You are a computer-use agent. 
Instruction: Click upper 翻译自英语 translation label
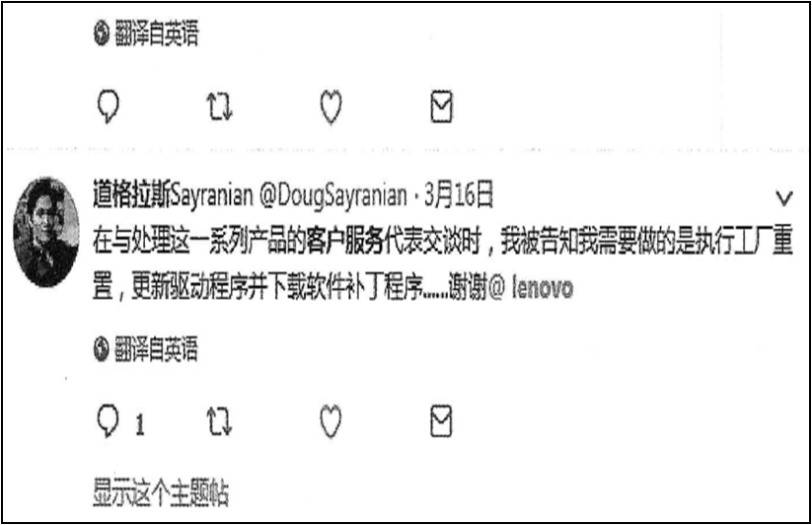point(156,34)
